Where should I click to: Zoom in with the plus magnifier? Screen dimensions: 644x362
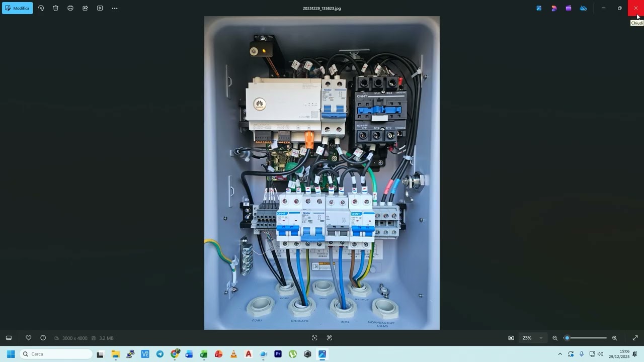tap(614, 338)
